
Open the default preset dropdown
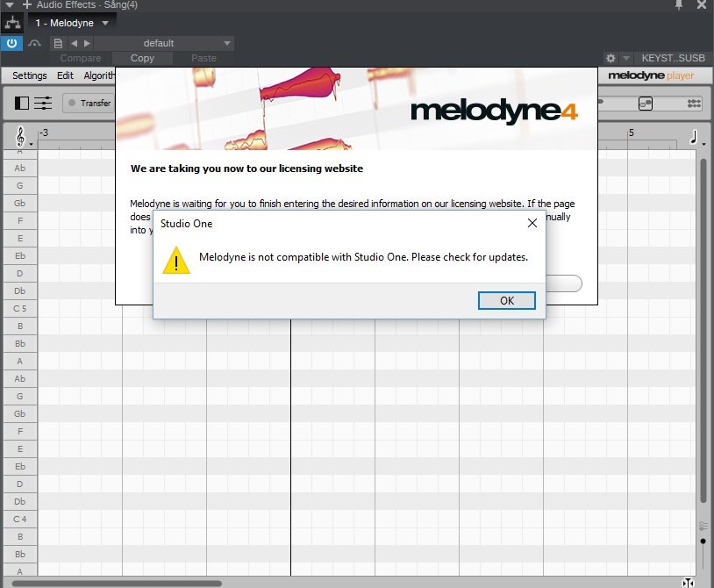click(164, 43)
